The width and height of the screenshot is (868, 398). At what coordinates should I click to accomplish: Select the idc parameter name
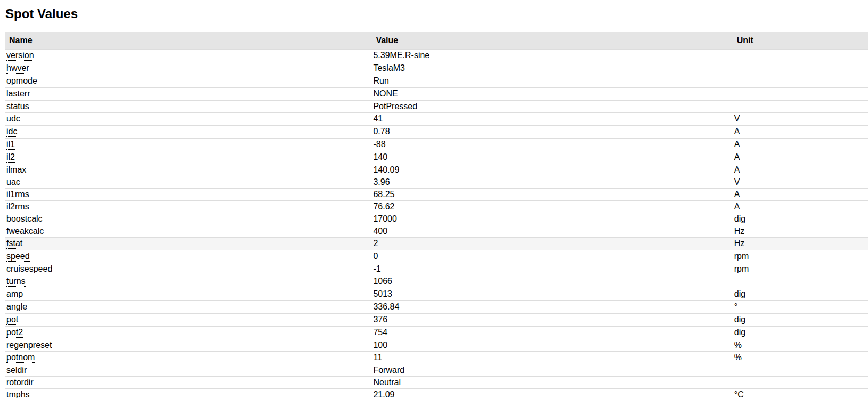coord(12,132)
